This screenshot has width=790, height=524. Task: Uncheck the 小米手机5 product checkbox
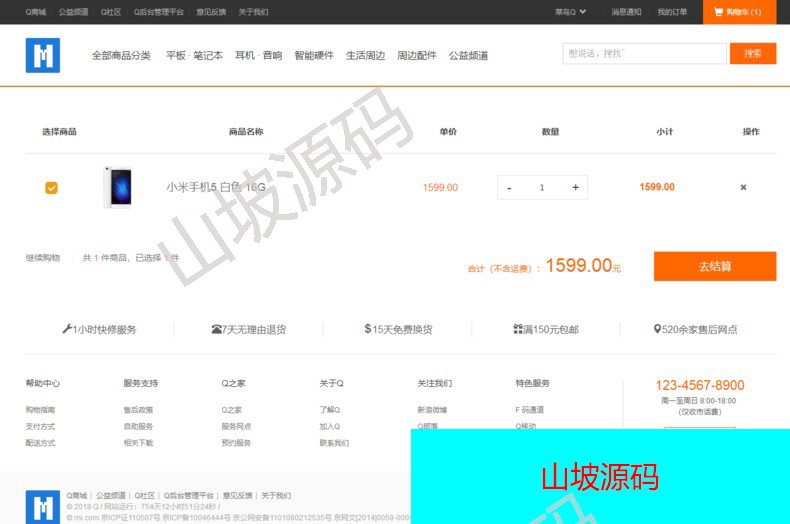coord(51,187)
